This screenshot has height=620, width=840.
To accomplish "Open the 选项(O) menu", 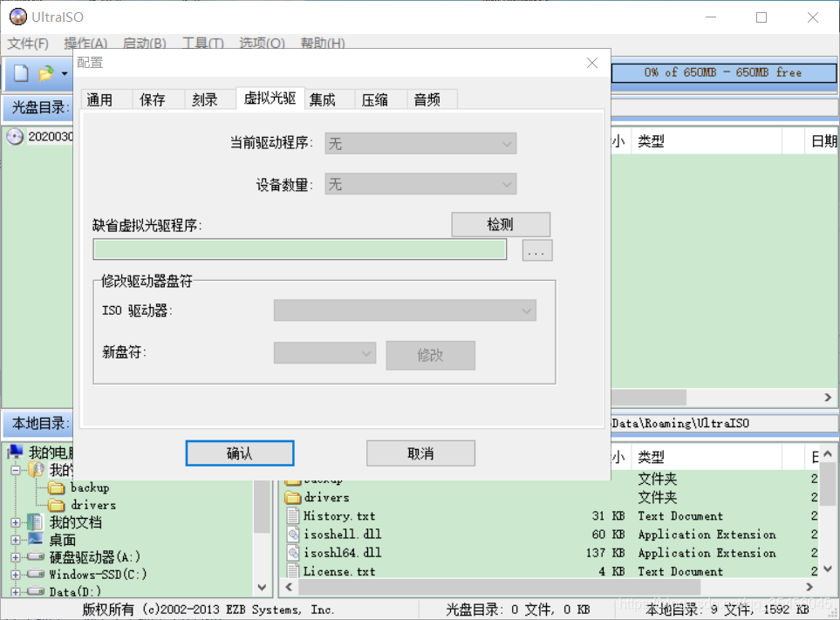I will (x=262, y=44).
